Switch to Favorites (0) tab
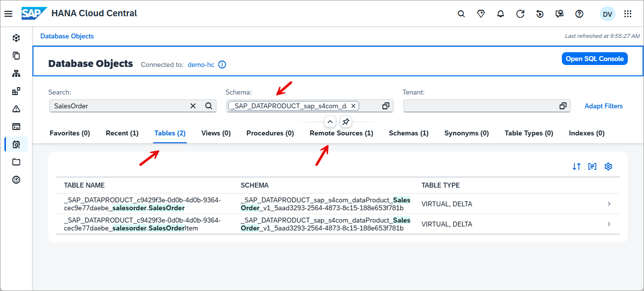 coord(70,133)
